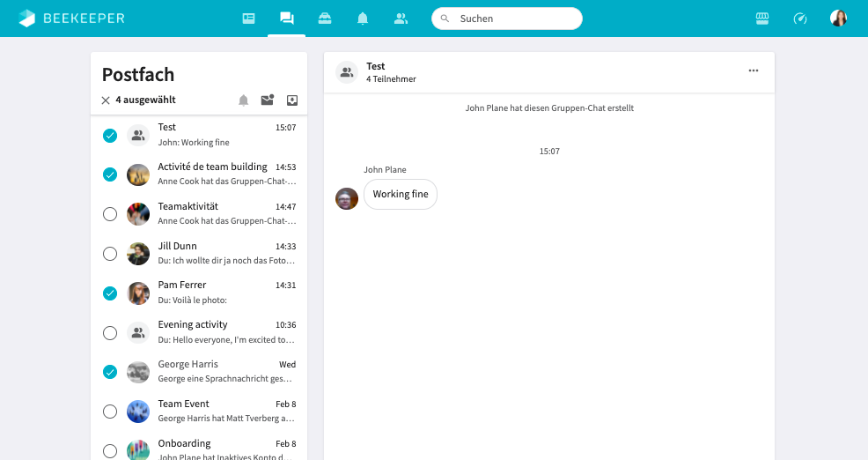Click the 'Working fine' message bubble
The image size is (868, 460).
click(401, 194)
